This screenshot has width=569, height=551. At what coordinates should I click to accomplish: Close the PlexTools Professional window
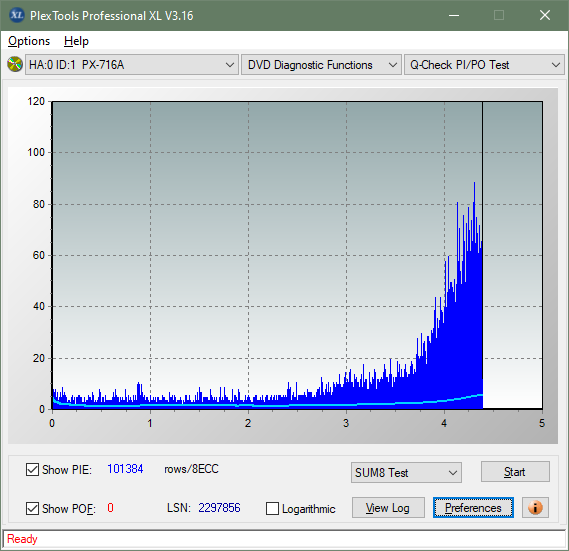pyautogui.click(x=544, y=15)
